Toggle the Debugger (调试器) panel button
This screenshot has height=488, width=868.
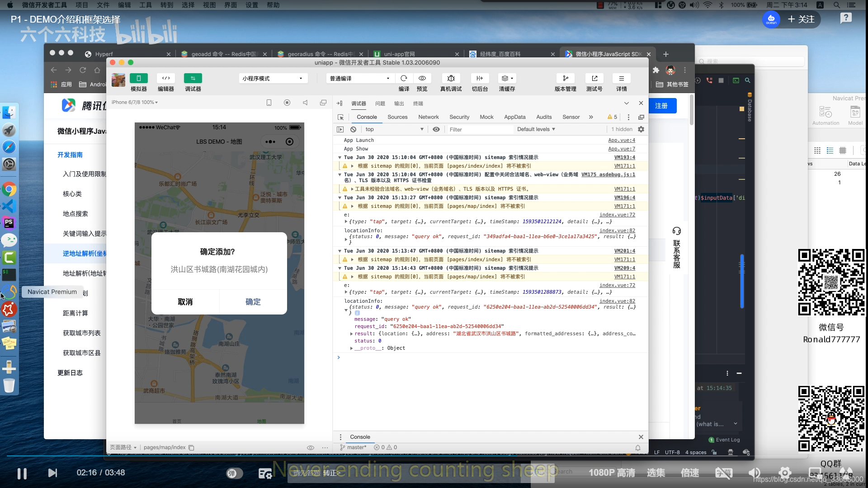pos(193,78)
